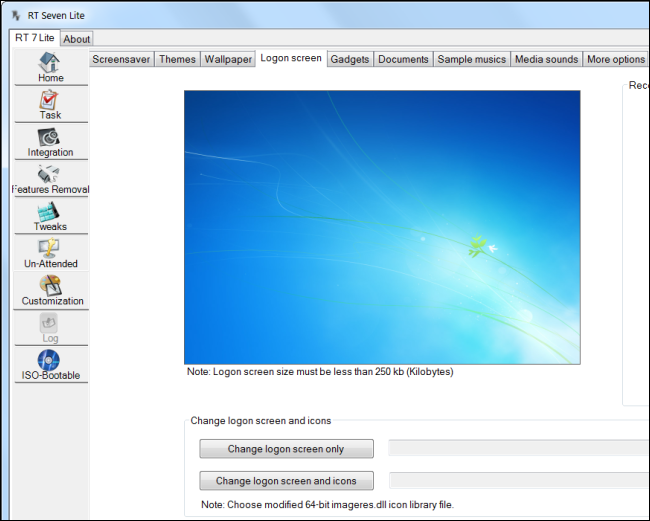This screenshot has width=650, height=521.
Task: Click the 250 kb size note text
Action: pyautogui.click(x=320, y=371)
